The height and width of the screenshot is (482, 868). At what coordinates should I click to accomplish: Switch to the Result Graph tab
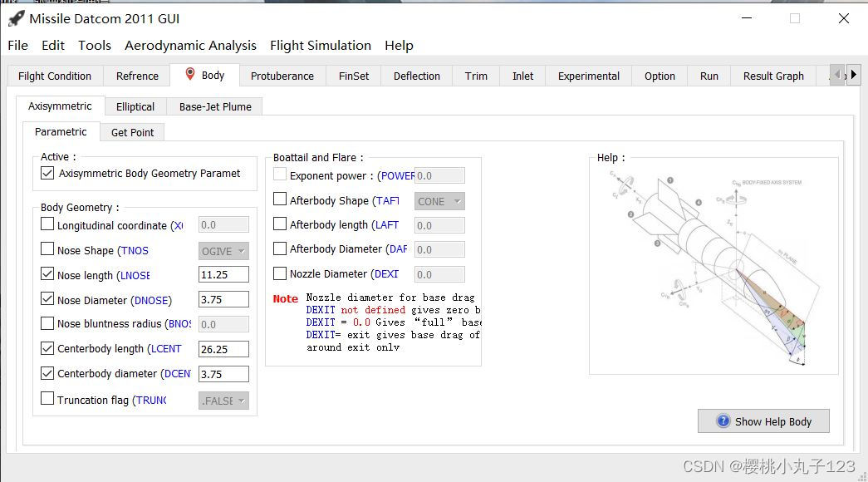point(773,76)
